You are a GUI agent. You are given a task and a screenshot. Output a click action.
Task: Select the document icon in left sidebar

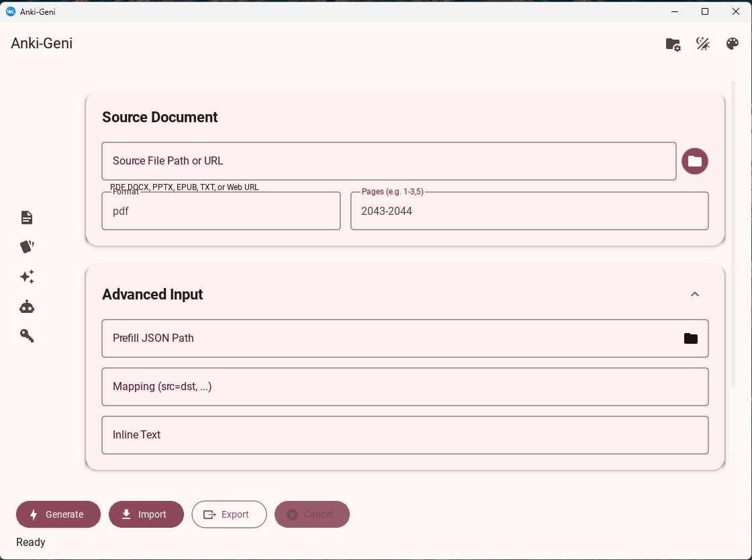pos(27,218)
